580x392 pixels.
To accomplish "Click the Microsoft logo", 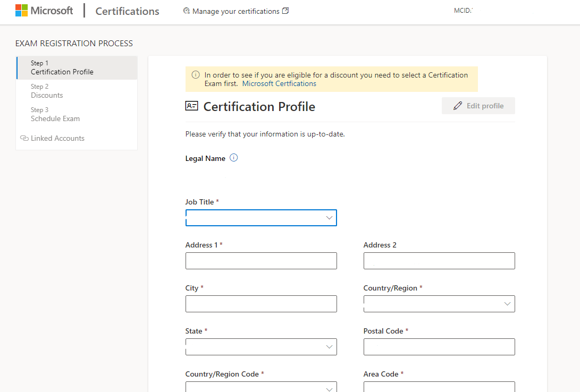I will tap(44, 11).
